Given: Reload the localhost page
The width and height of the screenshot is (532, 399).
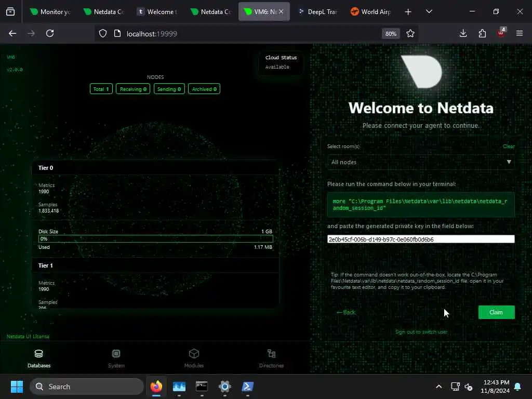Looking at the screenshot, I should pyautogui.click(x=50, y=33).
